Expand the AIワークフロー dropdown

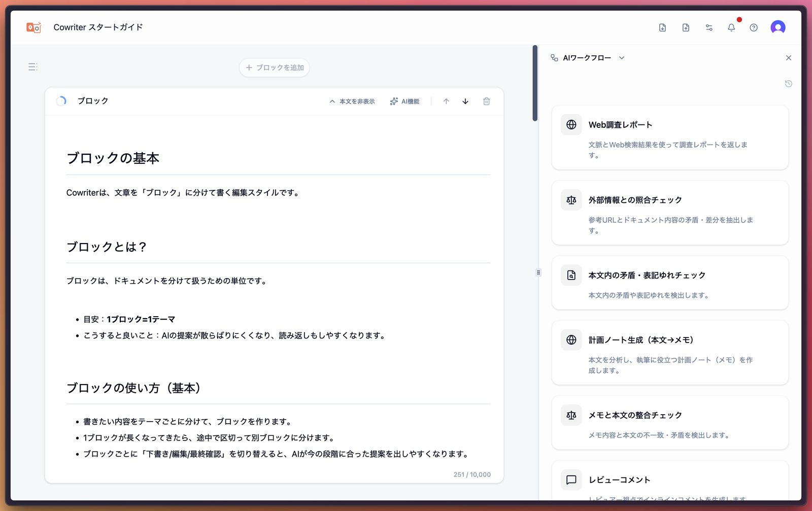click(622, 57)
